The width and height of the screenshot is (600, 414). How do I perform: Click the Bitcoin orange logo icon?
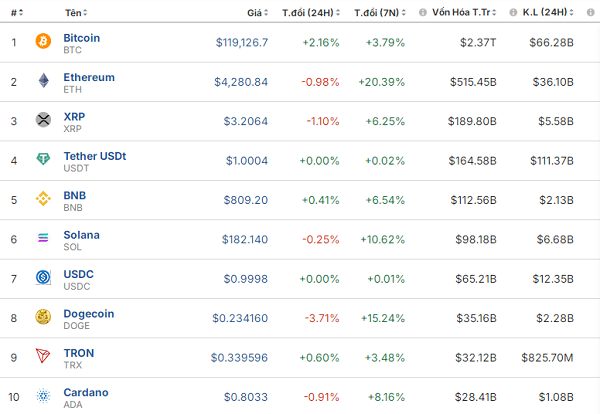click(x=43, y=41)
